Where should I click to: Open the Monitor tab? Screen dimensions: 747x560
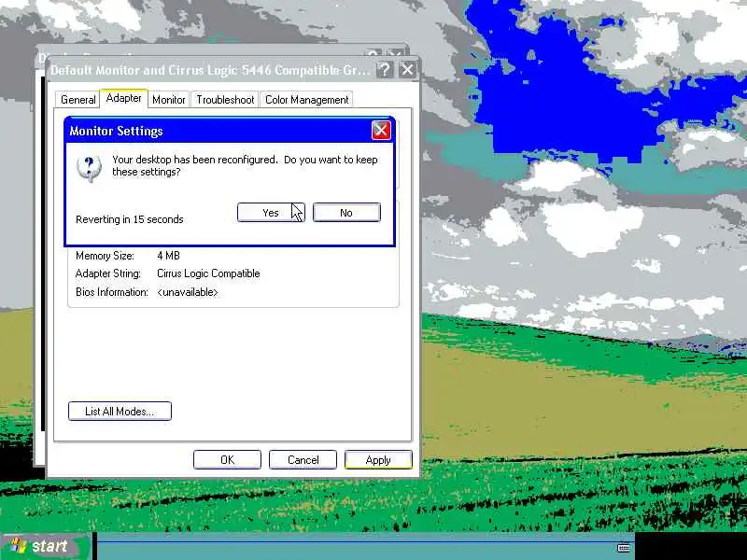(x=169, y=100)
